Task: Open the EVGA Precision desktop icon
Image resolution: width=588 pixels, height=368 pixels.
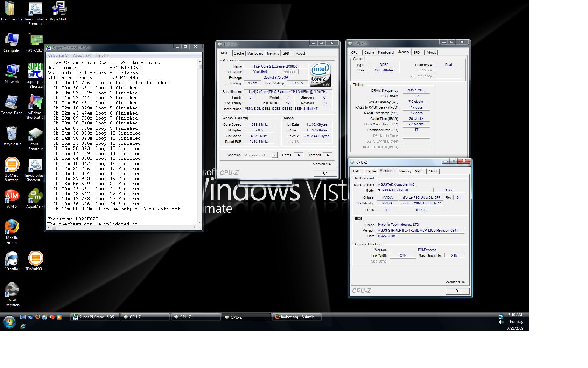Action: pos(12,294)
